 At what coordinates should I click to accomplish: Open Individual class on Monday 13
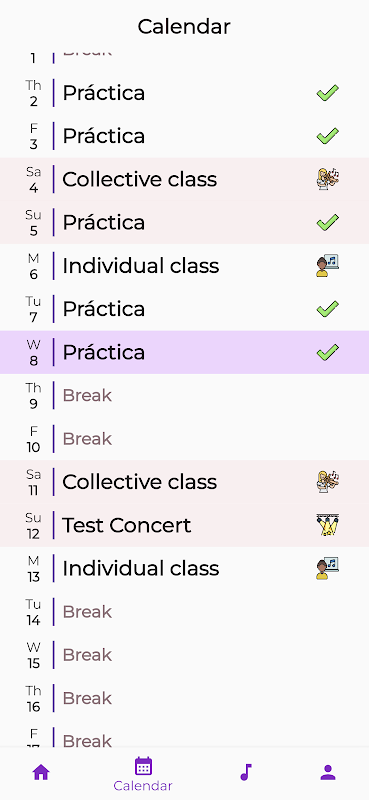(184, 568)
